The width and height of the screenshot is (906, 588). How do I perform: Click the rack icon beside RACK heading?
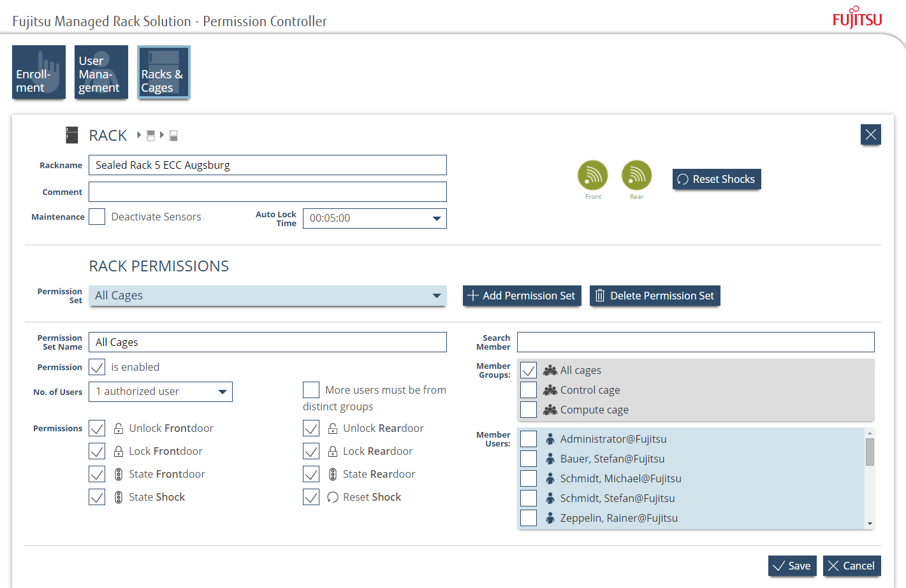72,135
